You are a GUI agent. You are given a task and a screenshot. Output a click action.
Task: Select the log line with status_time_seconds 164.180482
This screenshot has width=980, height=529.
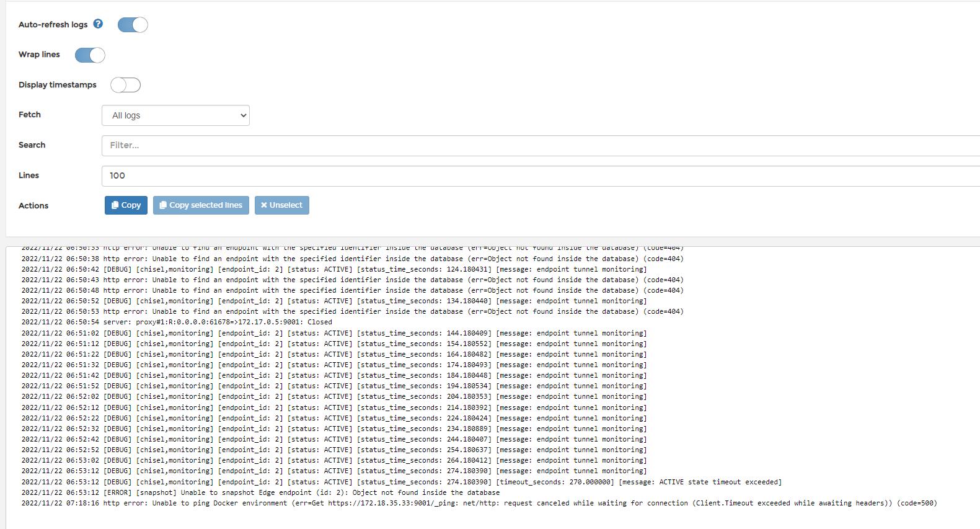tap(334, 354)
